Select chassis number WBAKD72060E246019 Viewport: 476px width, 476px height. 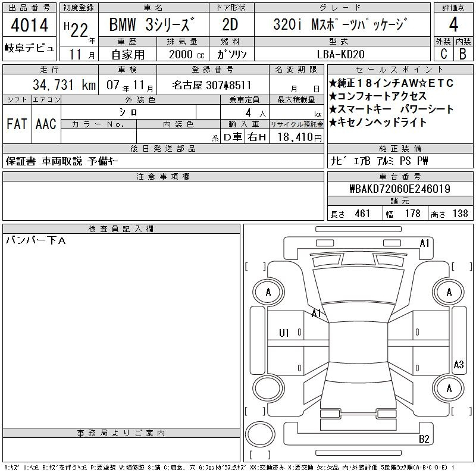(400, 189)
